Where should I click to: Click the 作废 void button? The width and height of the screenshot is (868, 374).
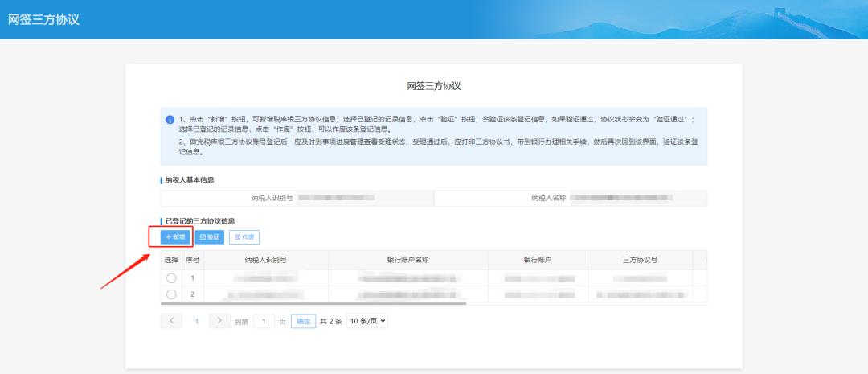[x=244, y=237]
